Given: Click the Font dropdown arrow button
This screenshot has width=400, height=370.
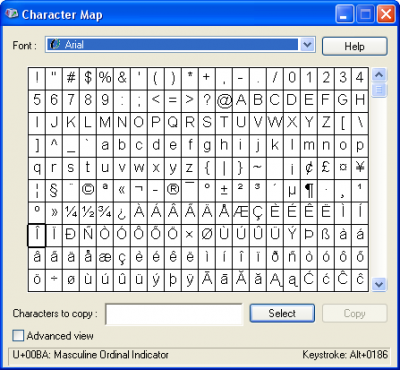Looking at the screenshot, I should [307, 45].
